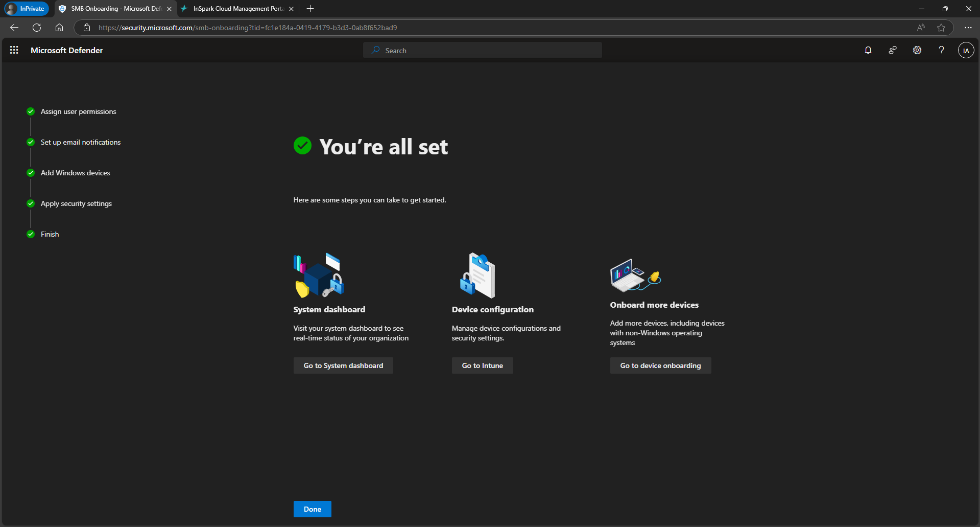Click the blue Done button
Image resolution: width=980 pixels, height=527 pixels.
(313, 509)
